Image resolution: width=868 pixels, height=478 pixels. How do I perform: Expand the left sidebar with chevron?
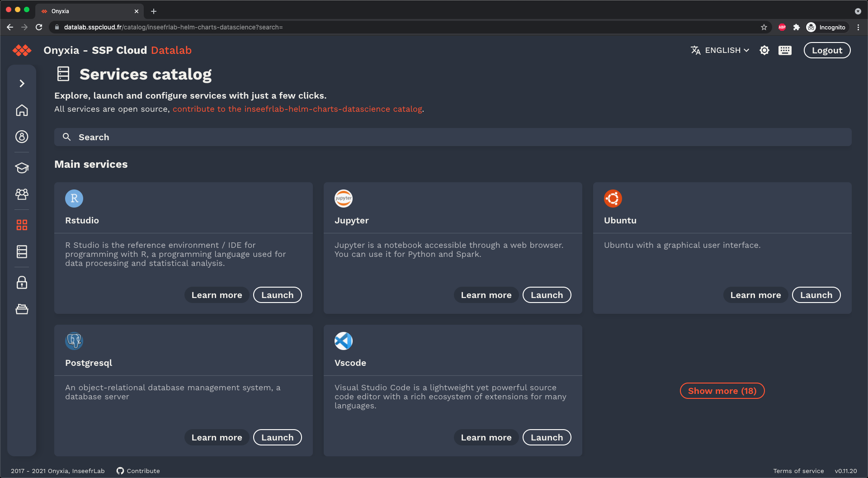coord(22,83)
